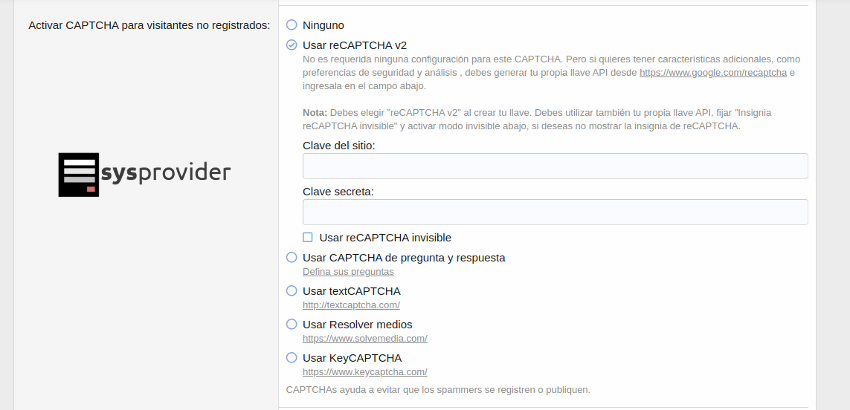Click 'Activar CAPTCHA para visitantes no registrados' label

(149, 24)
